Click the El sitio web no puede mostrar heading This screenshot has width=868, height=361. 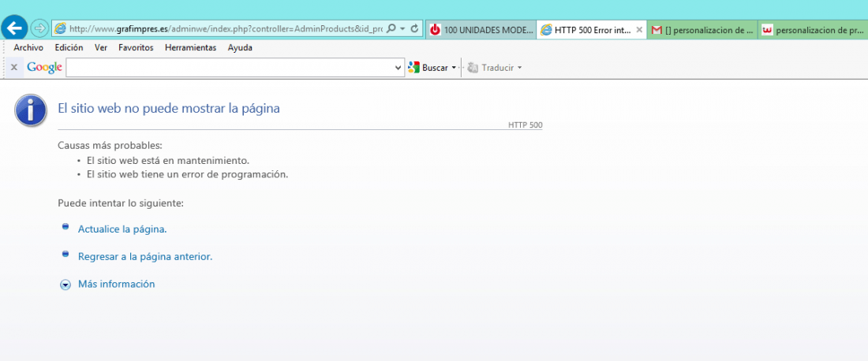pyautogui.click(x=169, y=108)
